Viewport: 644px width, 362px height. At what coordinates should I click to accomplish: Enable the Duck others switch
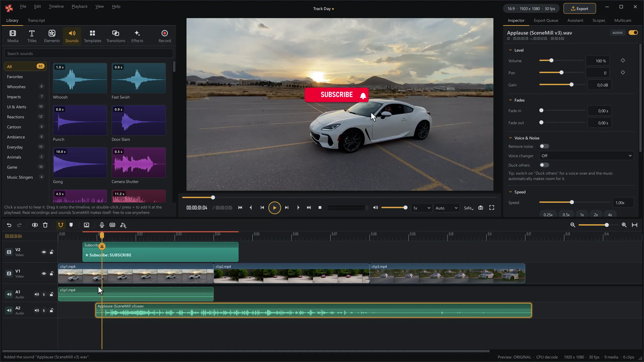click(544, 165)
